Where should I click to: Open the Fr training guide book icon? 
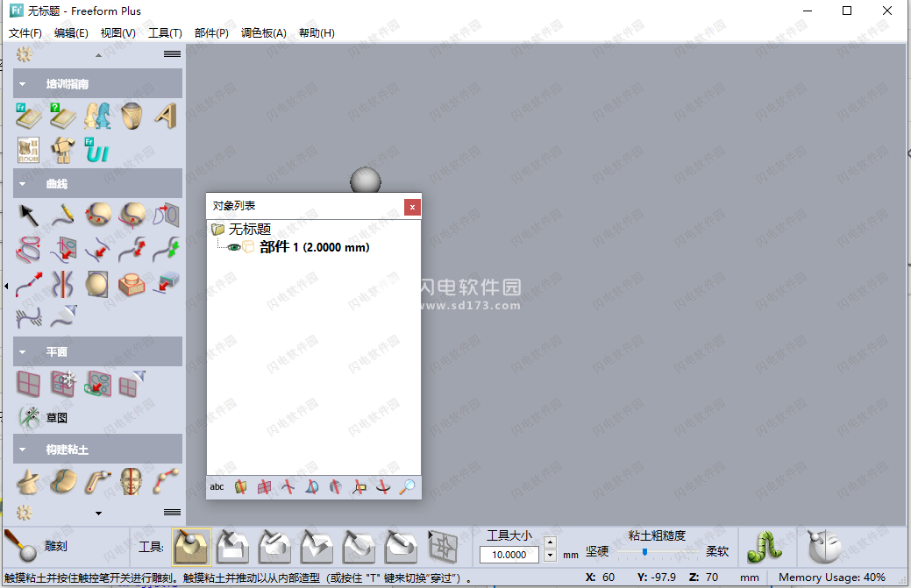[x=28, y=116]
